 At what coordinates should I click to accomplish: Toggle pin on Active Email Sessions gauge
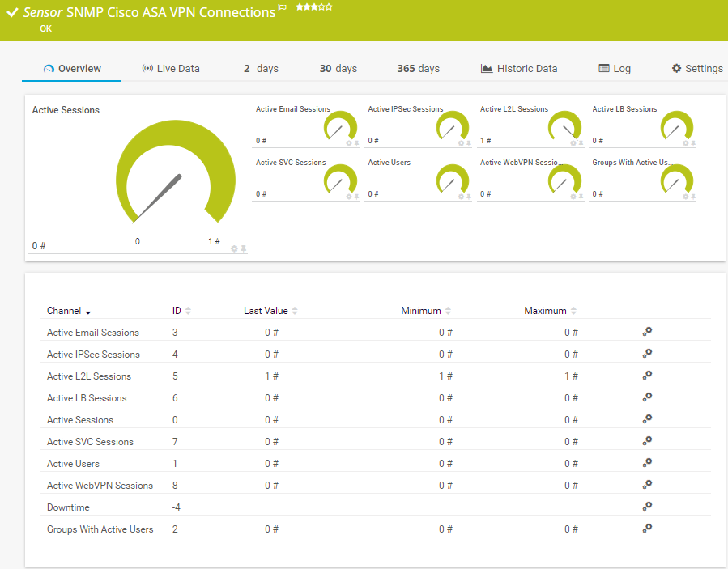click(356, 143)
